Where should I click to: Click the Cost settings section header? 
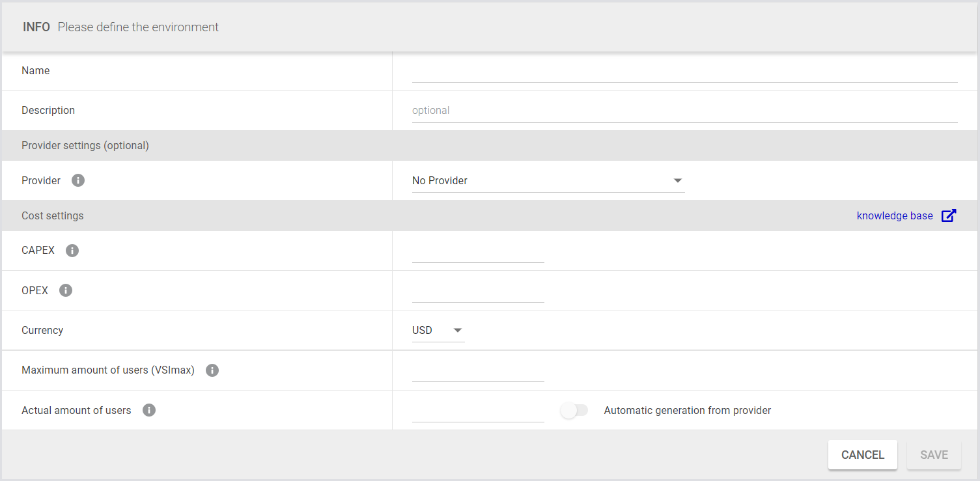tap(53, 215)
